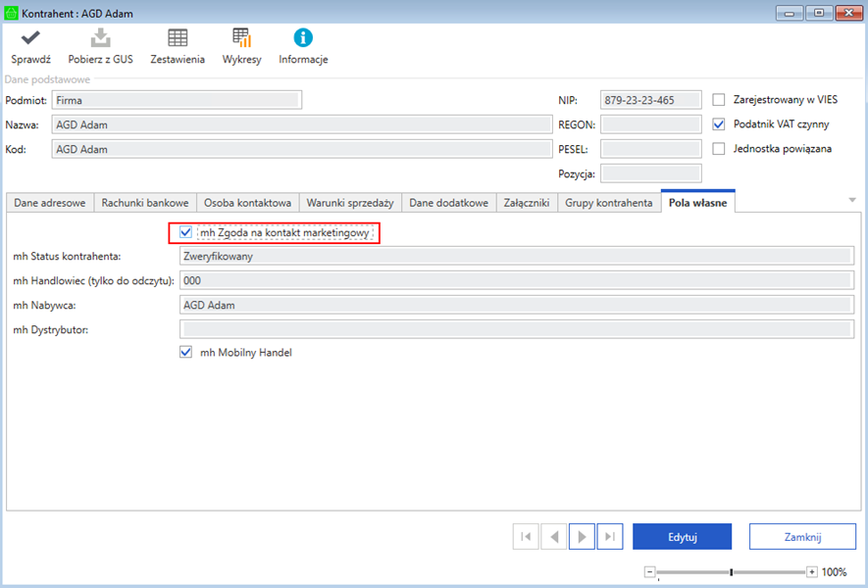Click the NIP input field
868x588 pixels.
[x=650, y=100]
